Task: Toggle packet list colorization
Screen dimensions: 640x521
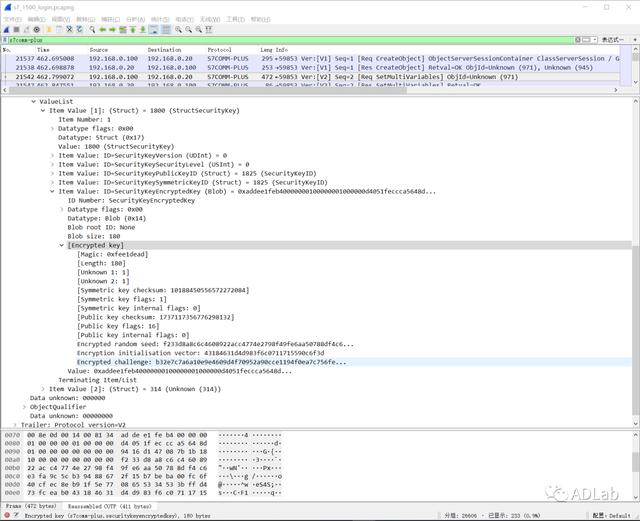Action: [x=164, y=29]
